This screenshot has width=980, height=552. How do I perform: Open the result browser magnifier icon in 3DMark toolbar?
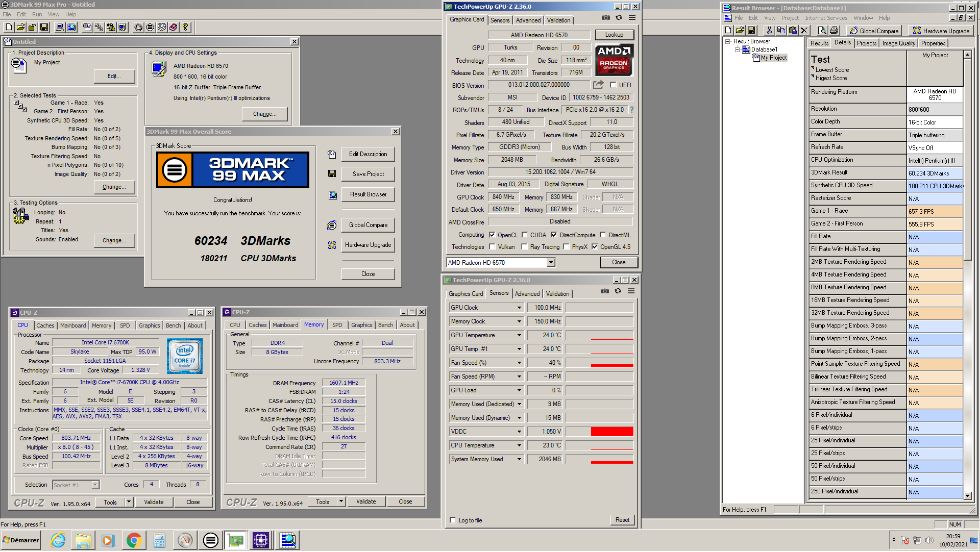pyautogui.click(x=71, y=28)
